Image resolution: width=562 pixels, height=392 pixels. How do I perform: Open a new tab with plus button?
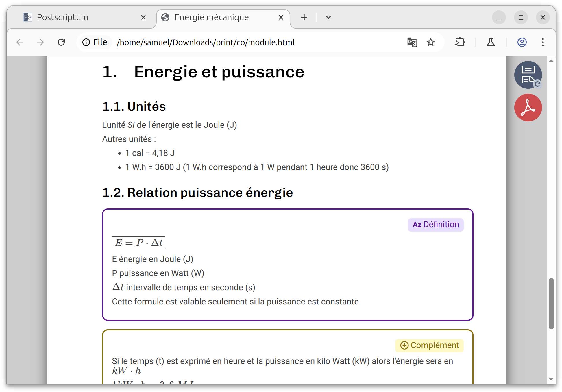tap(304, 17)
